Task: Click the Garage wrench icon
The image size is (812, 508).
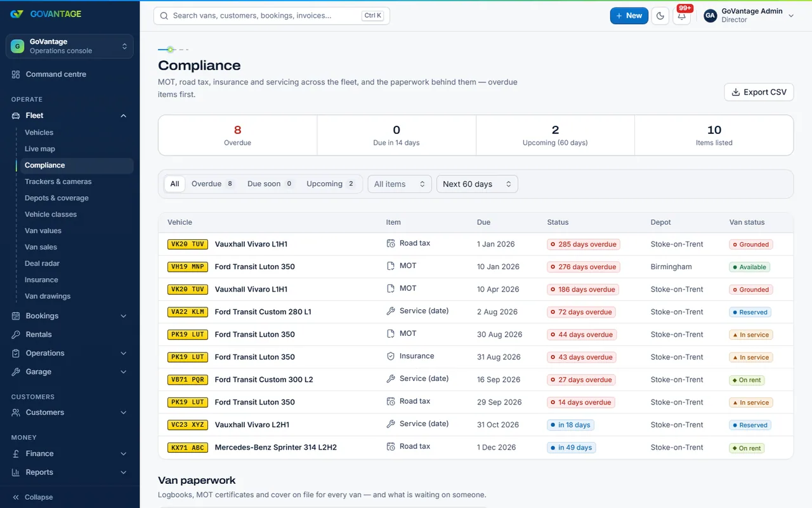Action: click(x=16, y=372)
